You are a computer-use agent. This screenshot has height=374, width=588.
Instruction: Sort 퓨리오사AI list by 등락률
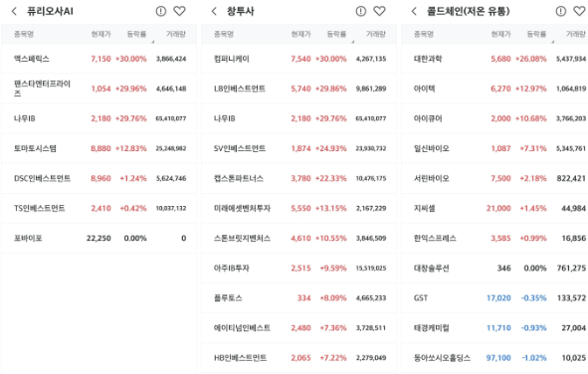[136, 34]
